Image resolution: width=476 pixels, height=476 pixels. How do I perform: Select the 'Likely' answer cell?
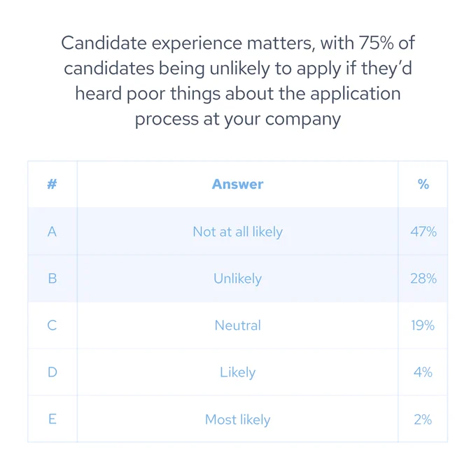point(237,372)
